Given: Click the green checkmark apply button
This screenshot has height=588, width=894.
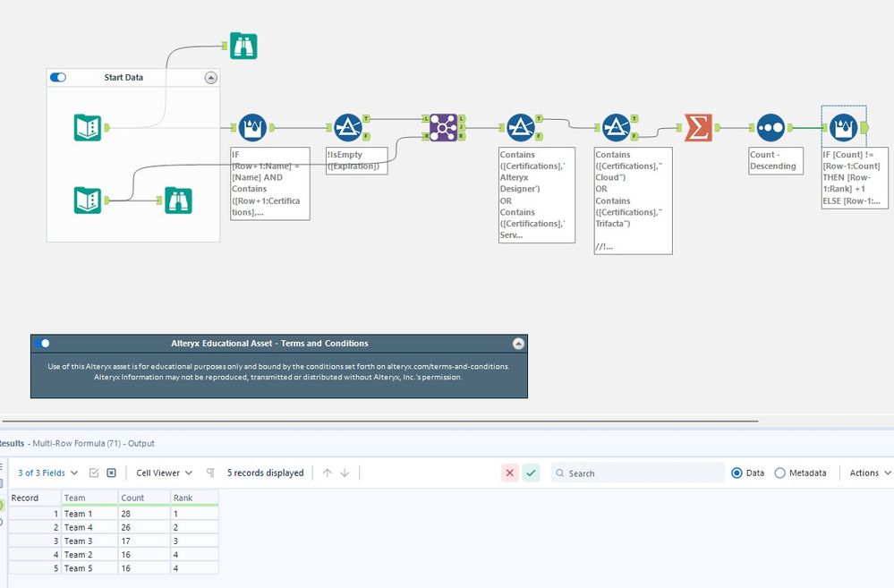Looking at the screenshot, I should click(531, 473).
